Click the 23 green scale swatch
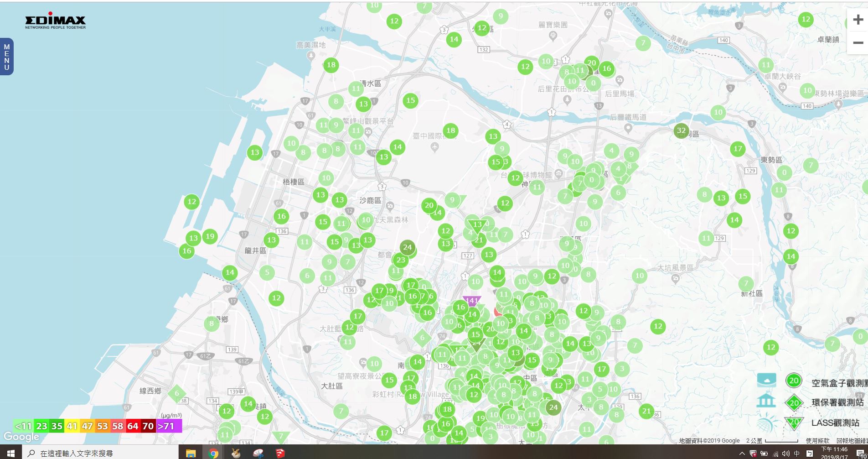Screen dimensions: 868x459 coord(41,426)
